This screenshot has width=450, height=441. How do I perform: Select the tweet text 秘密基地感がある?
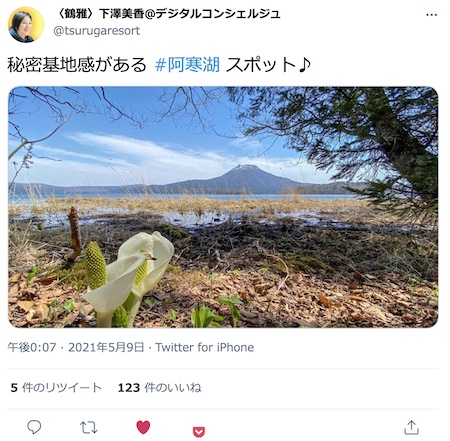point(77,65)
